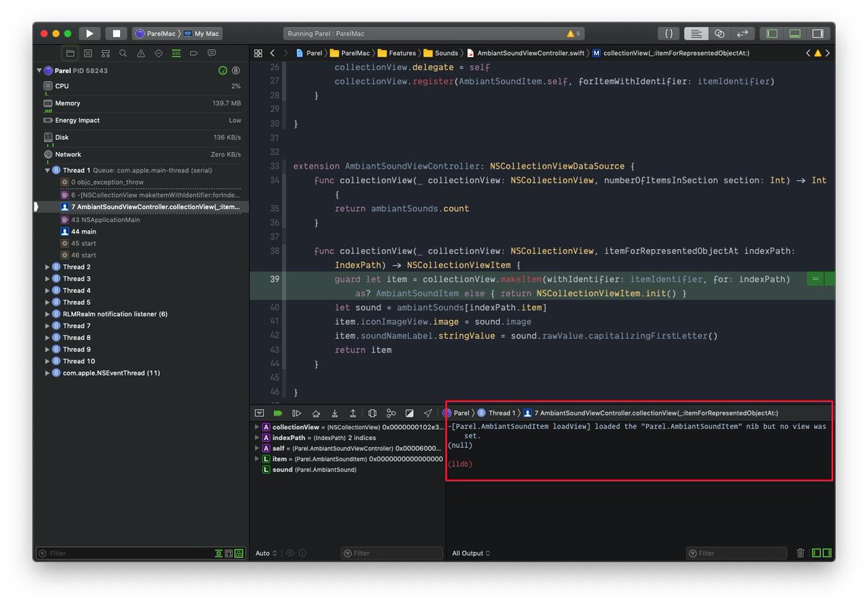
Task: Collapse the Parel PID 58243 process
Action: pos(39,71)
